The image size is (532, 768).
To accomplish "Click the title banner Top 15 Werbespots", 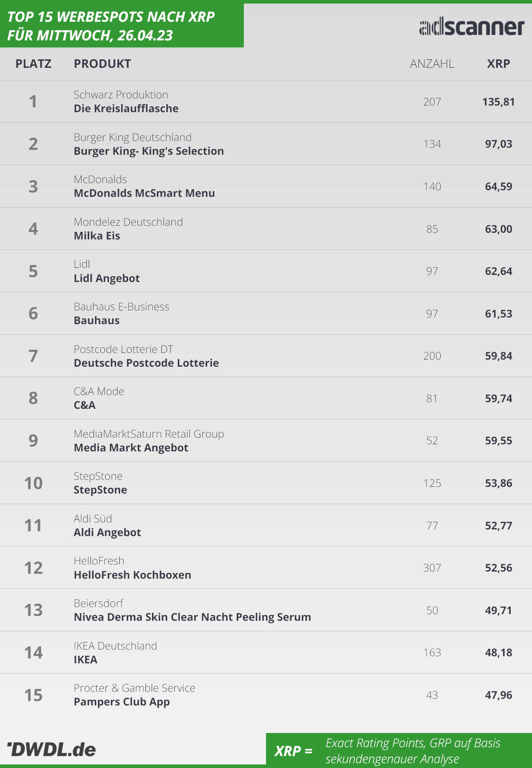I will tap(111, 26).
